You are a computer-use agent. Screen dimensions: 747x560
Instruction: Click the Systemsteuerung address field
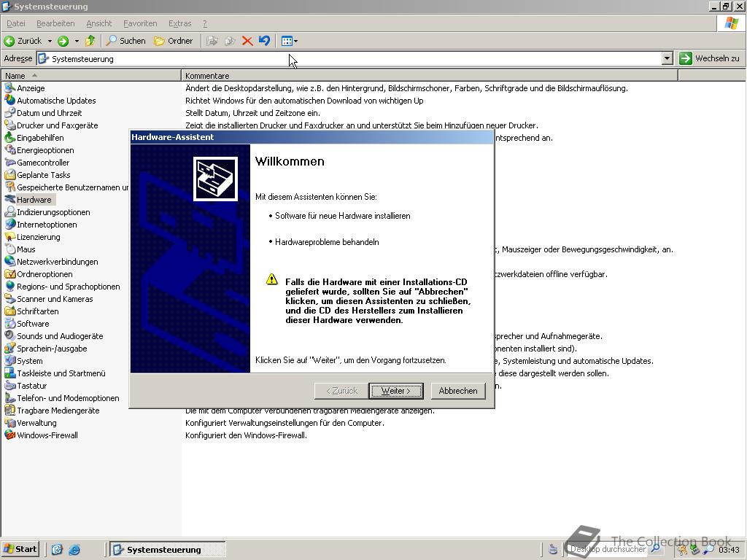click(349, 58)
